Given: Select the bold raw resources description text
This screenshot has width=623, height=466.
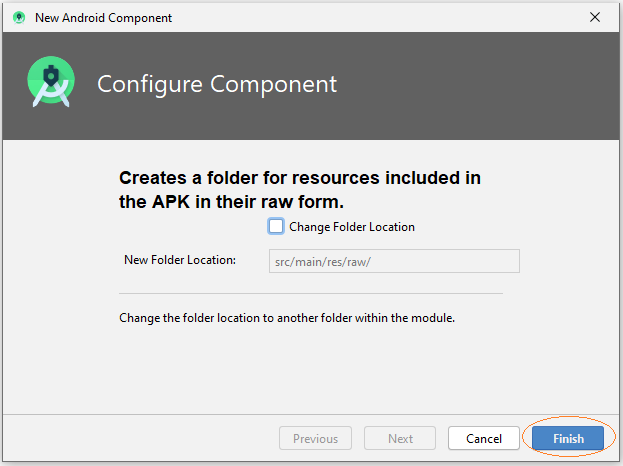Looking at the screenshot, I should [x=300, y=189].
